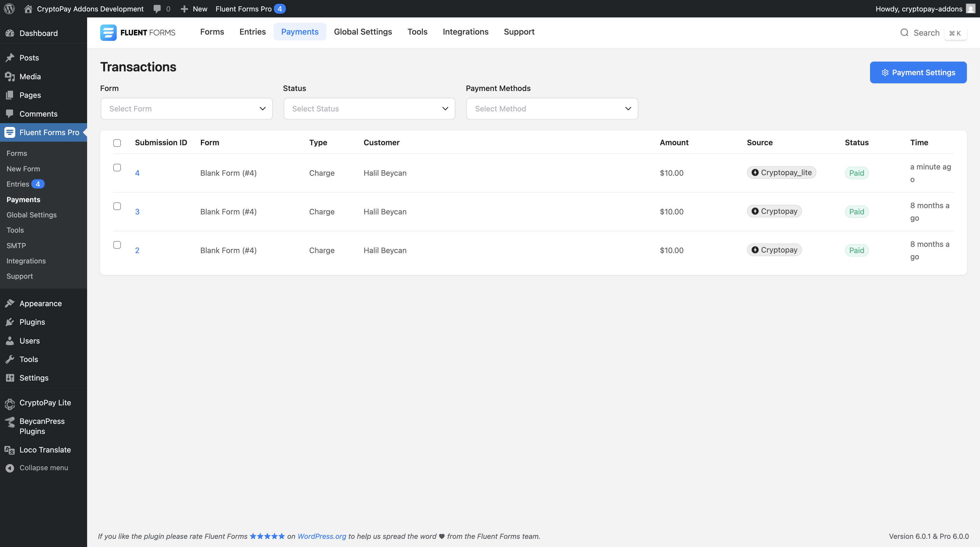Open Global Settings in sidebar submenu
The width and height of the screenshot is (980, 547).
tap(32, 215)
